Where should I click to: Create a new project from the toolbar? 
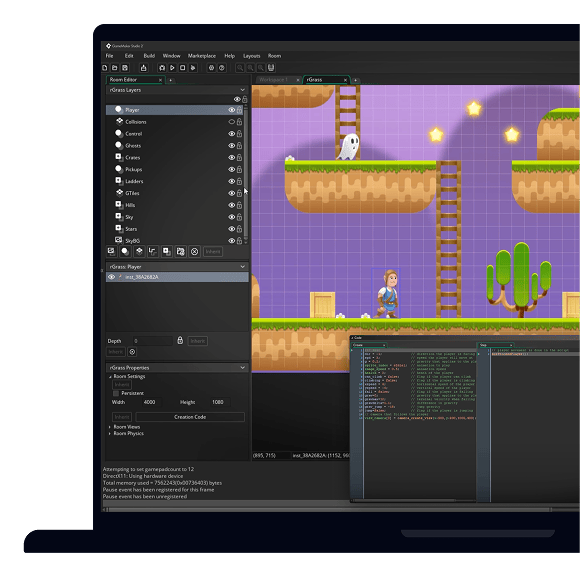(105, 68)
